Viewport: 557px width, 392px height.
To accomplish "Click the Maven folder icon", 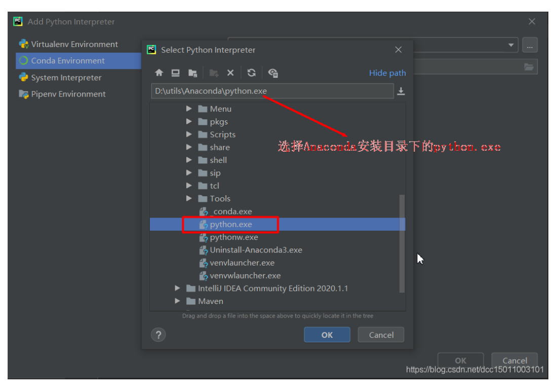I will tap(191, 301).
